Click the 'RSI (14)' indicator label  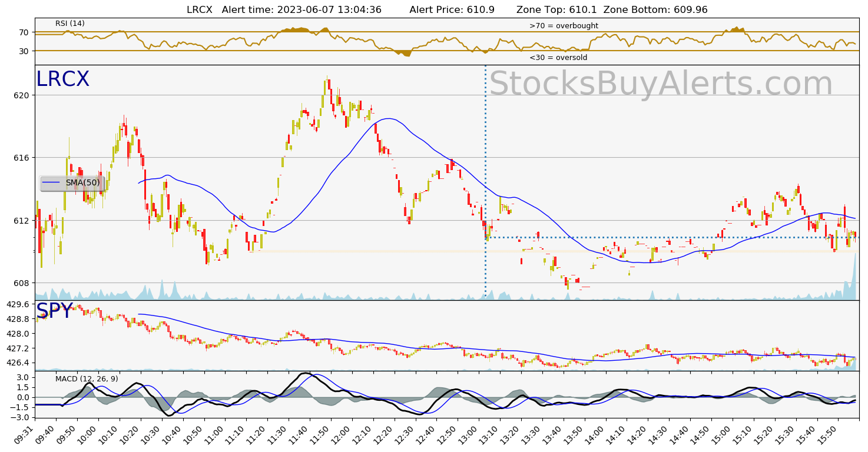pyautogui.click(x=70, y=24)
